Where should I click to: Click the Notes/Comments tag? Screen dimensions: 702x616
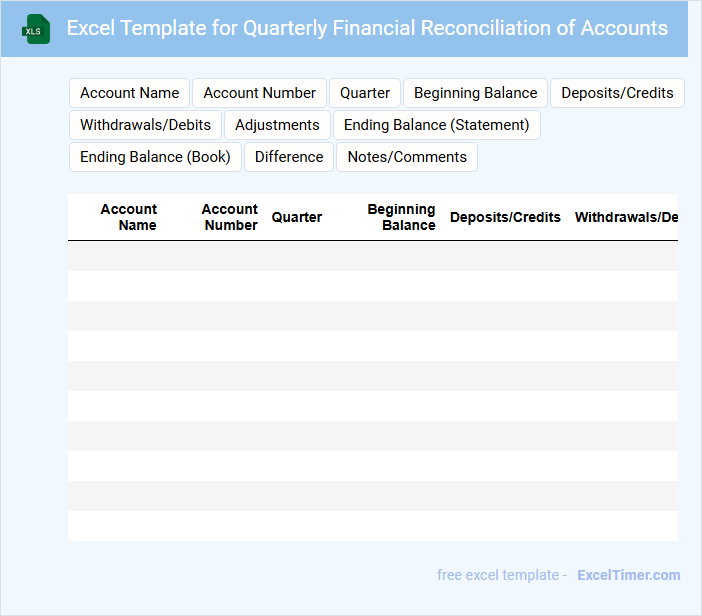(407, 157)
